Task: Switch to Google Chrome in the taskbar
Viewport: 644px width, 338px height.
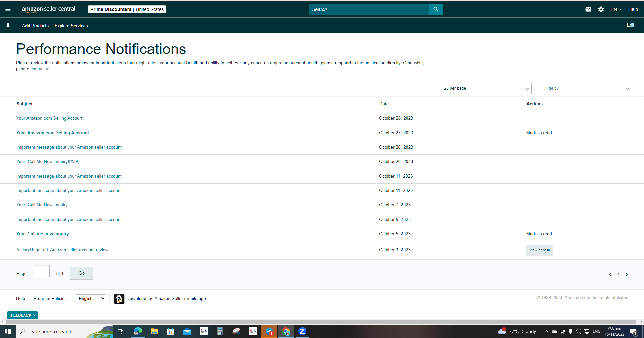Action: (286, 332)
